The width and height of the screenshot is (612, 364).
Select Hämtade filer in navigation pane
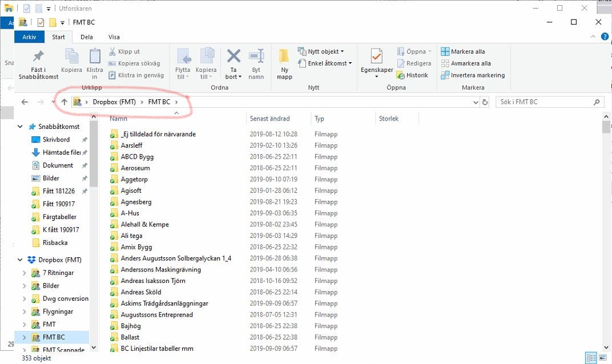click(x=61, y=152)
